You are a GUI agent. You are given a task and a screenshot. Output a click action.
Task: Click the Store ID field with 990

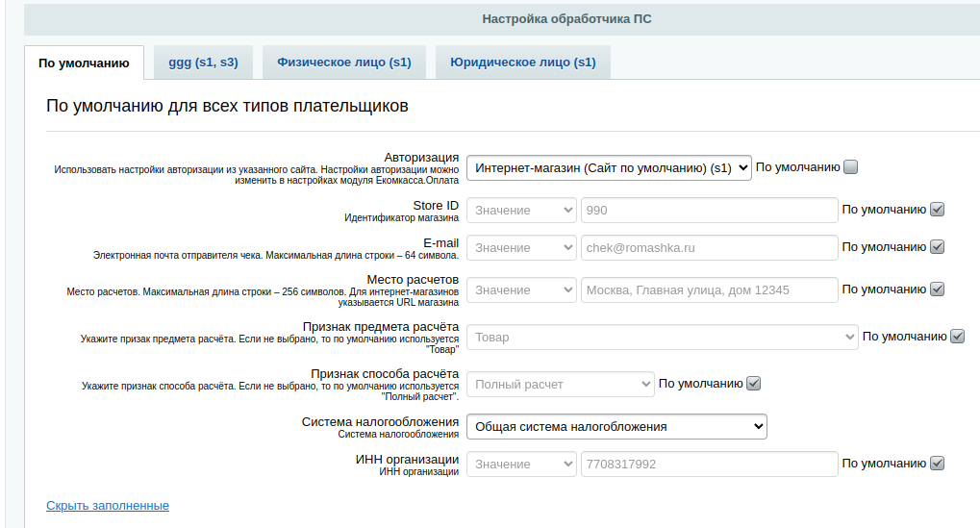(x=709, y=211)
